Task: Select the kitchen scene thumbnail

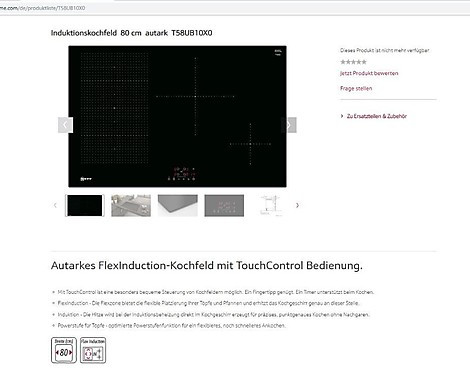Action: click(x=131, y=205)
